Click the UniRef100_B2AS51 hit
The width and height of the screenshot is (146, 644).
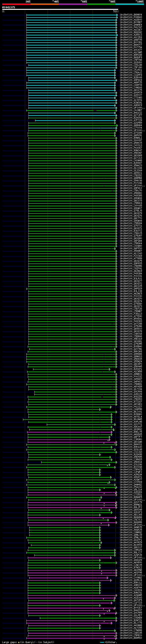pyautogui.click(x=131, y=118)
